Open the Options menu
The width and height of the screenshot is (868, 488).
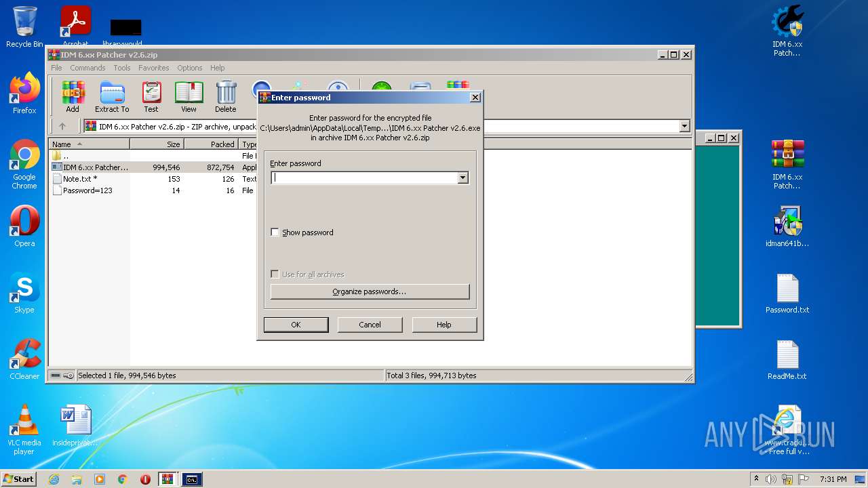pyautogui.click(x=190, y=68)
